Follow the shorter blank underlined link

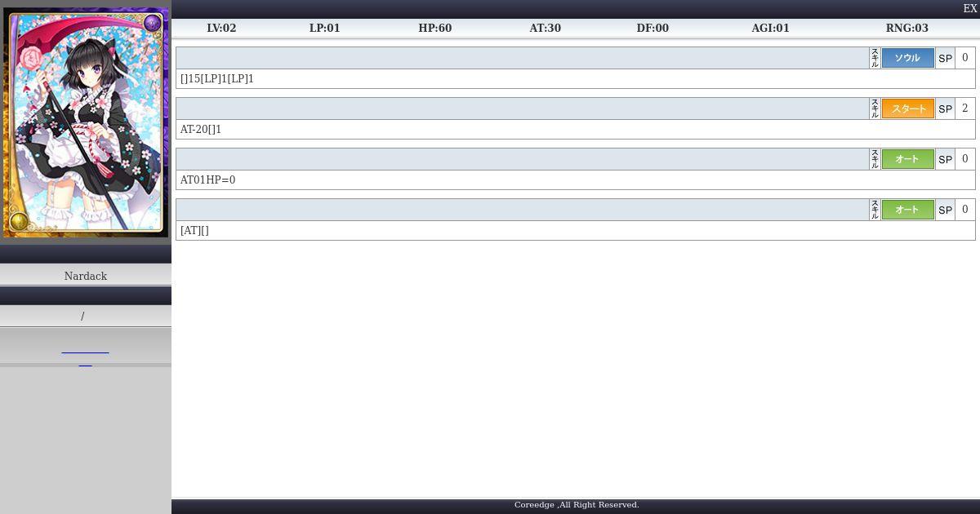click(85, 365)
